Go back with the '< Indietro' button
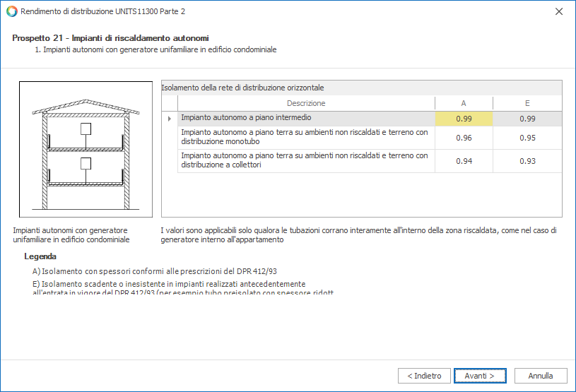 [424, 376]
